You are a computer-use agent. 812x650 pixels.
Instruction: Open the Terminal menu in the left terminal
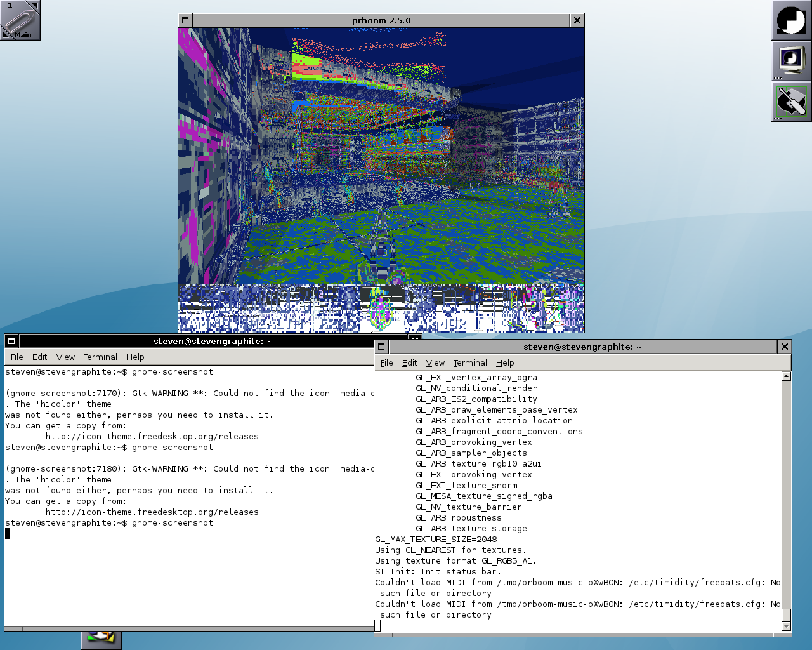(x=100, y=357)
